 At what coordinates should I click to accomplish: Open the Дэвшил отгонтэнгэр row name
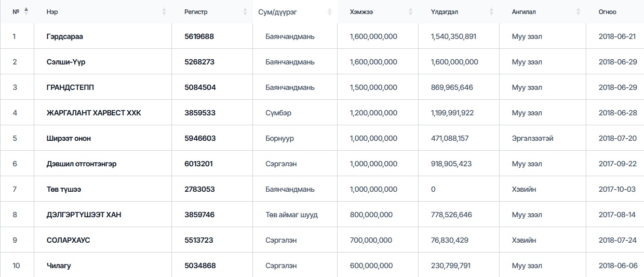[x=82, y=164]
